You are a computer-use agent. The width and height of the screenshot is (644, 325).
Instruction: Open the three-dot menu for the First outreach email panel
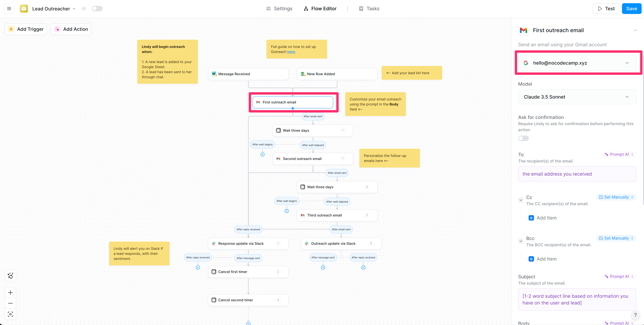pos(635,30)
